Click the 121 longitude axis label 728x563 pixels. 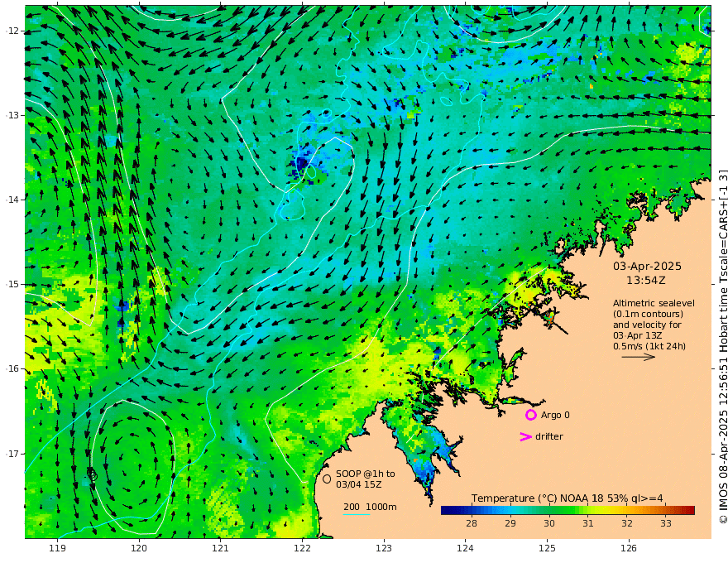(221, 548)
